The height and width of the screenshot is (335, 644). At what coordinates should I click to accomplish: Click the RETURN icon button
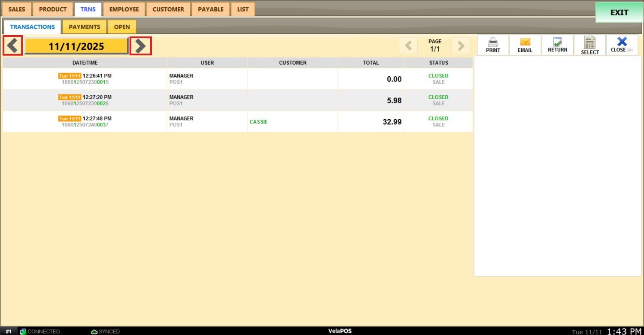click(557, 42)
